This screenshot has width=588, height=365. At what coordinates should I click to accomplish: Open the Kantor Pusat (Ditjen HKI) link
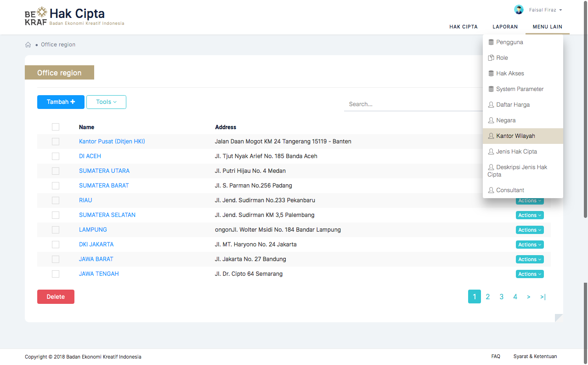[112, 142]
